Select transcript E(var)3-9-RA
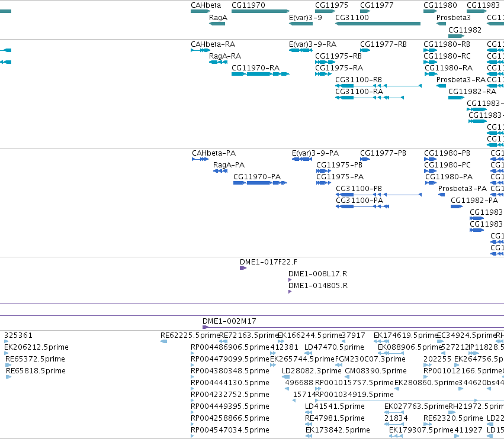The width and height of the screenshot is (504, 439). click(x=300, y=50)
